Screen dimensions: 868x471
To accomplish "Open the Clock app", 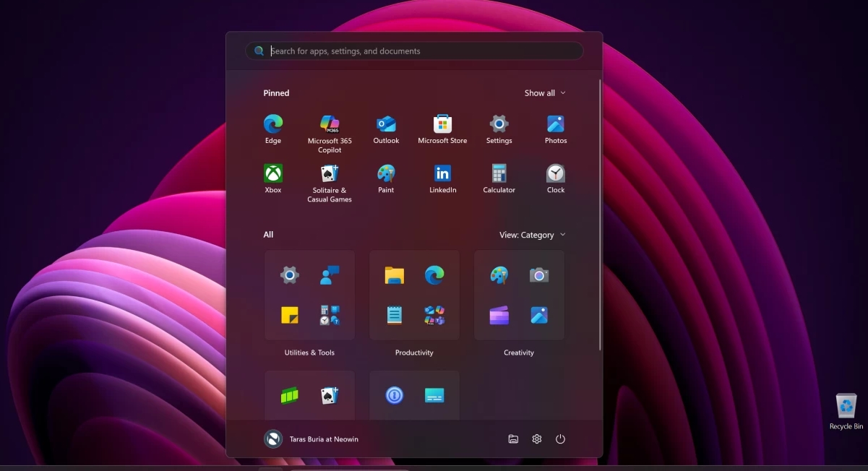I will (556, 178).
